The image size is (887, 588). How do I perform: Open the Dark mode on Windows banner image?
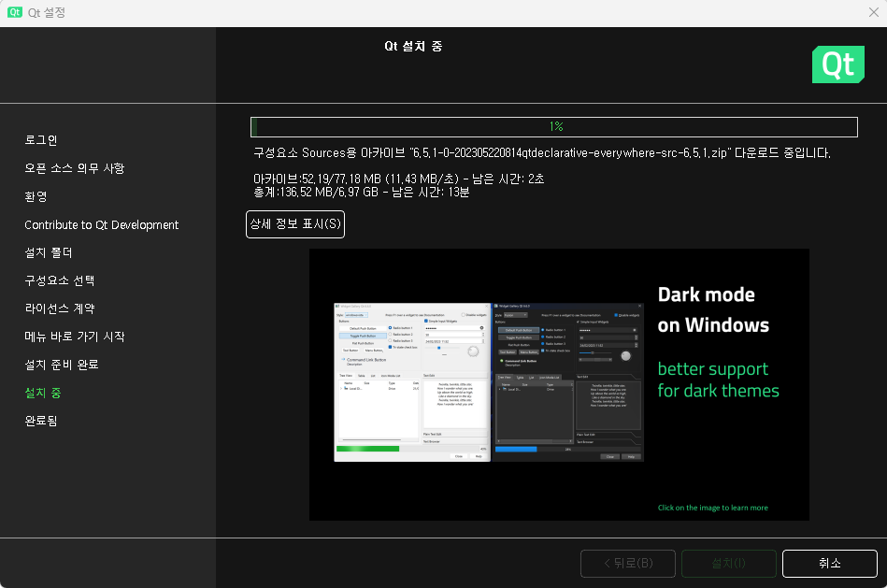pos(559,384)
